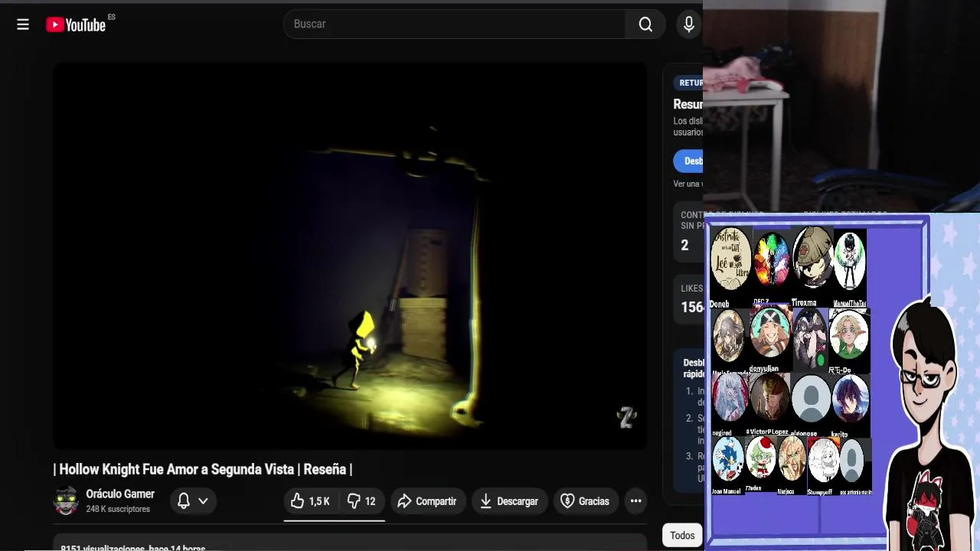The image size is (980, 551).
Task: Click the Descargar download button
Action: coord(509,501)
